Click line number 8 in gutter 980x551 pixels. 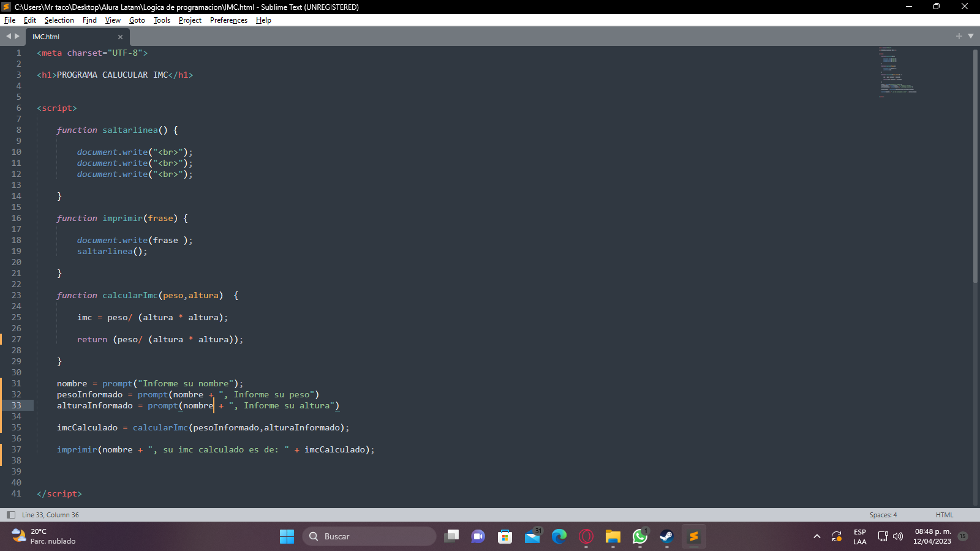(x=18, y=130)
